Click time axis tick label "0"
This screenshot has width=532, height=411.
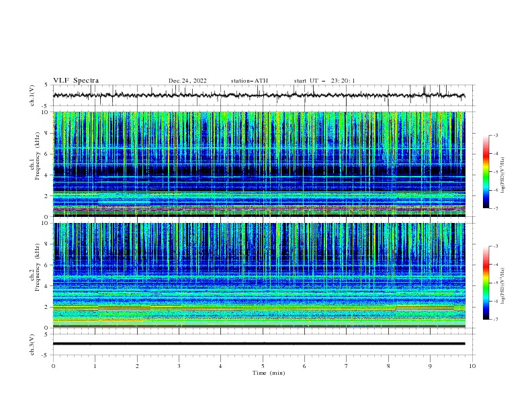[53, 366]
